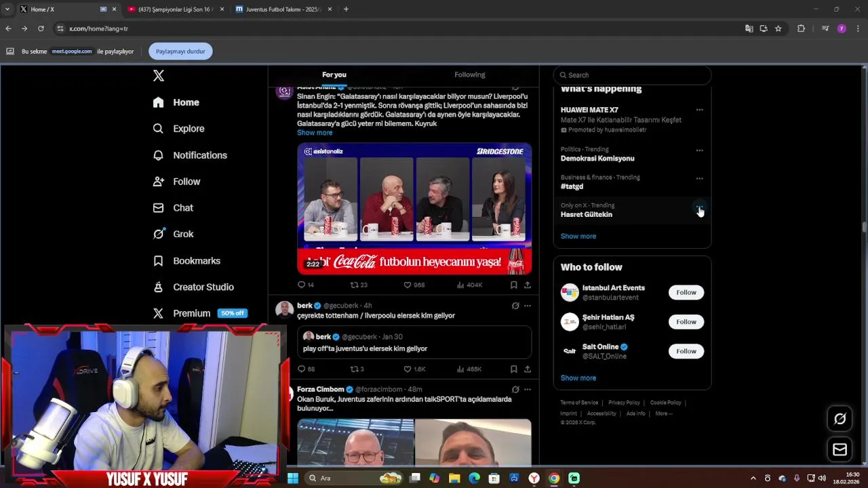Image resolution: width=868 pixels, height=488 pixels.
Task: Switch to Şampiyonlar Ligi YouTube tab
Action: point(175,9)
